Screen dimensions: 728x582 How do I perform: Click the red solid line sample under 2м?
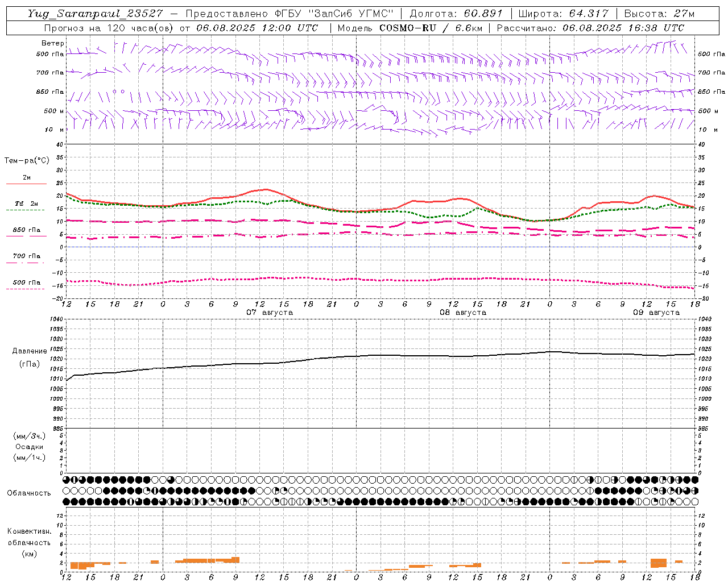click(x=26, y=184)
